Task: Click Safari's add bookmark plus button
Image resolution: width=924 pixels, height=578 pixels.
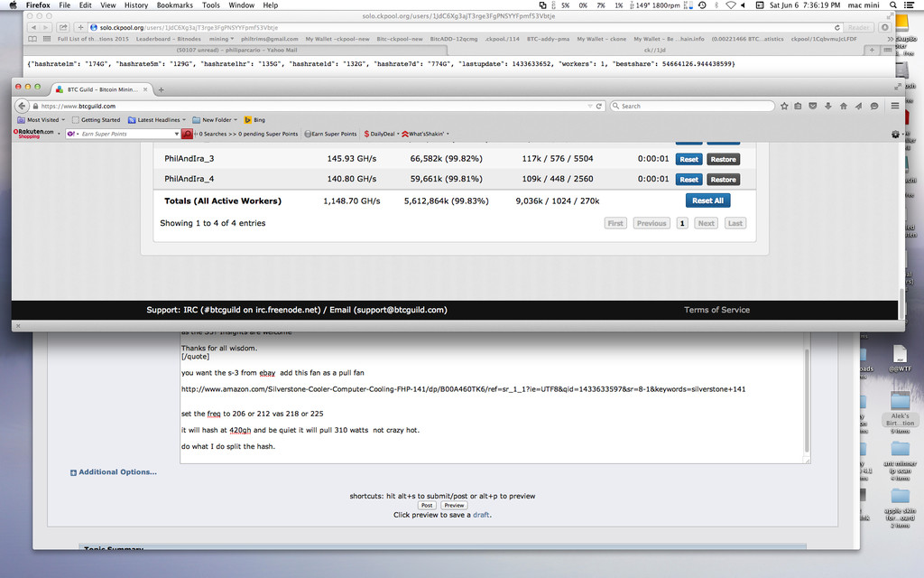Action: (x=80, y=28)
